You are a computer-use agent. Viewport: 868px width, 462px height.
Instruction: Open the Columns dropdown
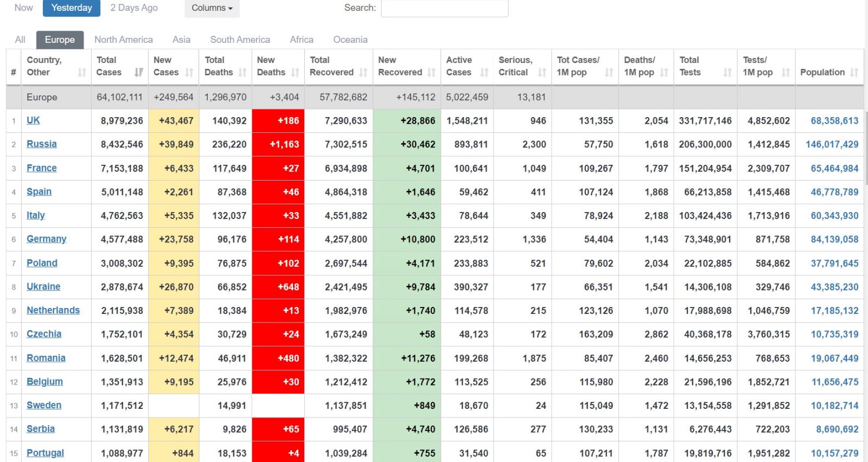tap(212, 8)
